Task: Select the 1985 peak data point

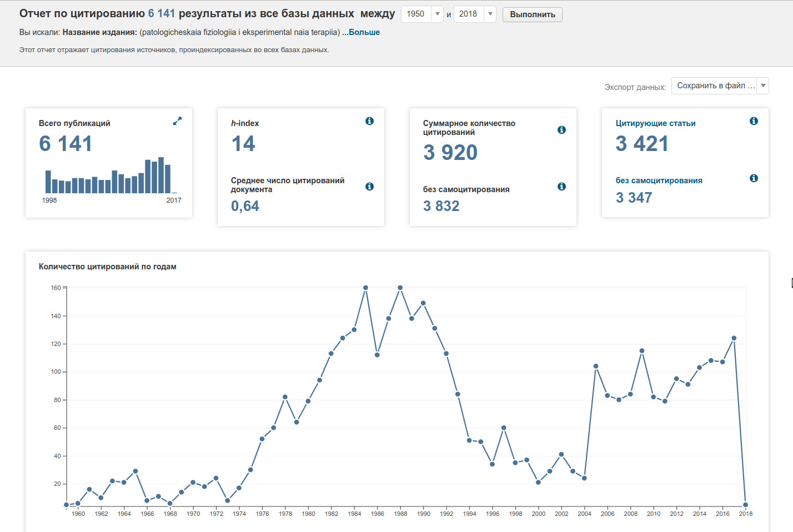Action: [x=365, y=288]
